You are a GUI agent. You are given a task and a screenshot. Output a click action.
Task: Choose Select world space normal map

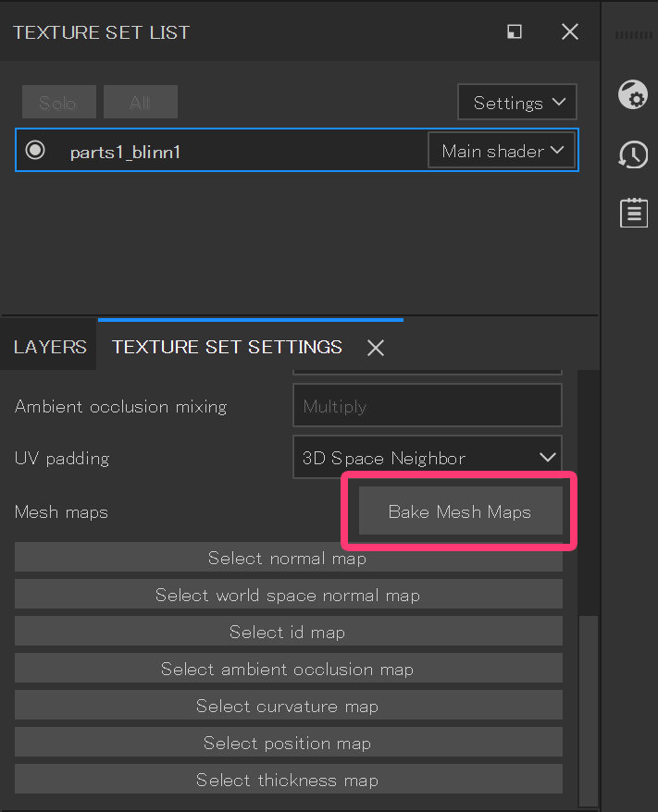[289, 595]
